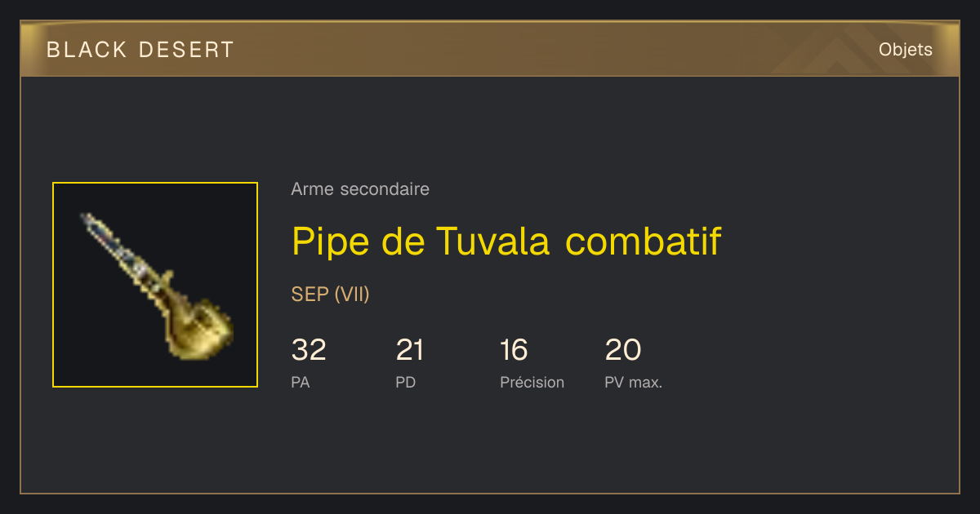Select the PV max. stat label
The width and height of the screenshot is (980, 514).
coord(634,382)
